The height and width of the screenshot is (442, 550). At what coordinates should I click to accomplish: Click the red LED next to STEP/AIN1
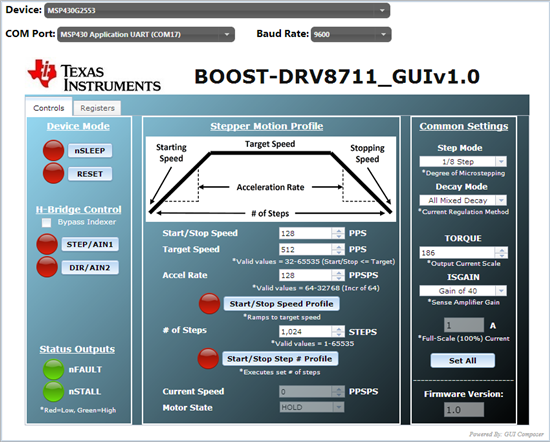(47, 244)
